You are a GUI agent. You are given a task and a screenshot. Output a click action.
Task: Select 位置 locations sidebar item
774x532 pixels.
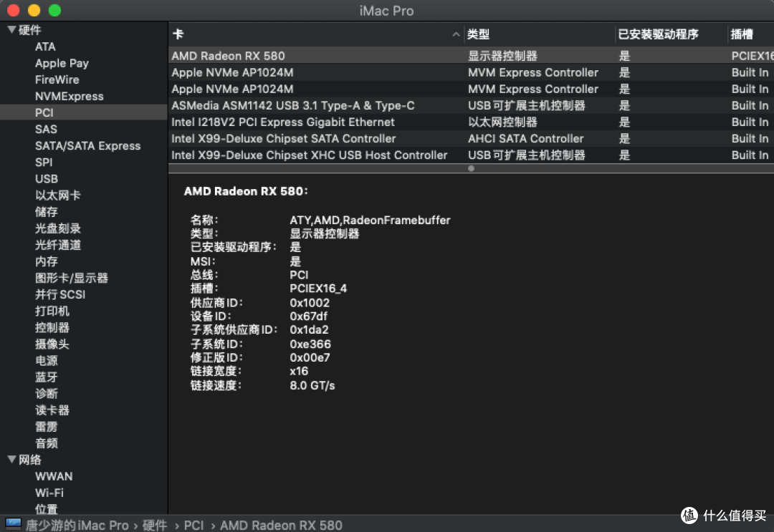pyautogui.click(x=47, y=509)
